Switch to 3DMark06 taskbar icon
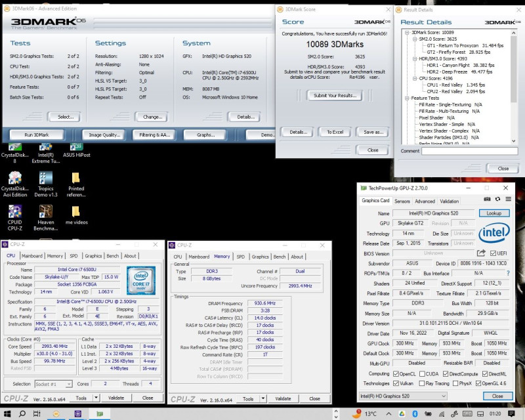The width and height of the screenshot is (525, 420). [56, 413]
